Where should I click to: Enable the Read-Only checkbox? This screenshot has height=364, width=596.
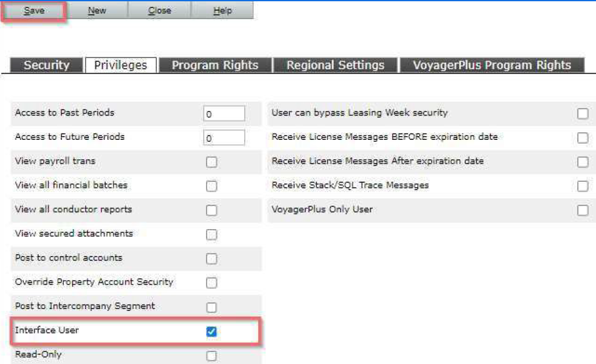click(x=212, y=356)
